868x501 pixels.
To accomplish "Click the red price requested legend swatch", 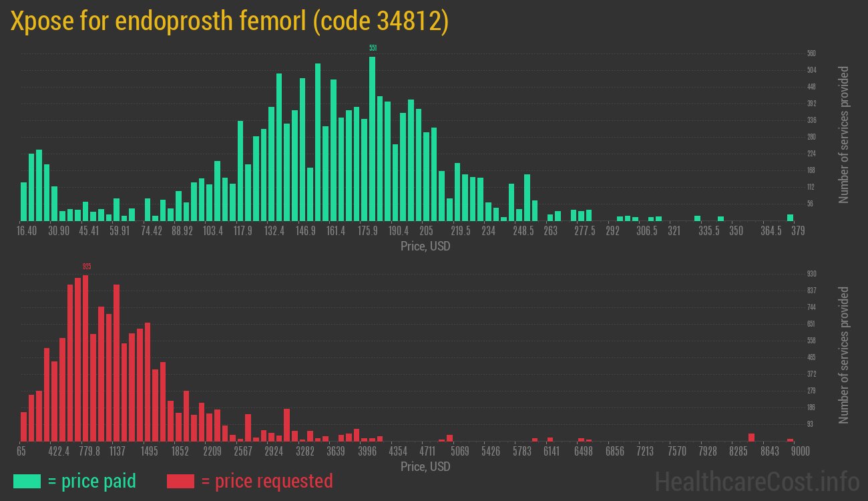I will point(180,481).
